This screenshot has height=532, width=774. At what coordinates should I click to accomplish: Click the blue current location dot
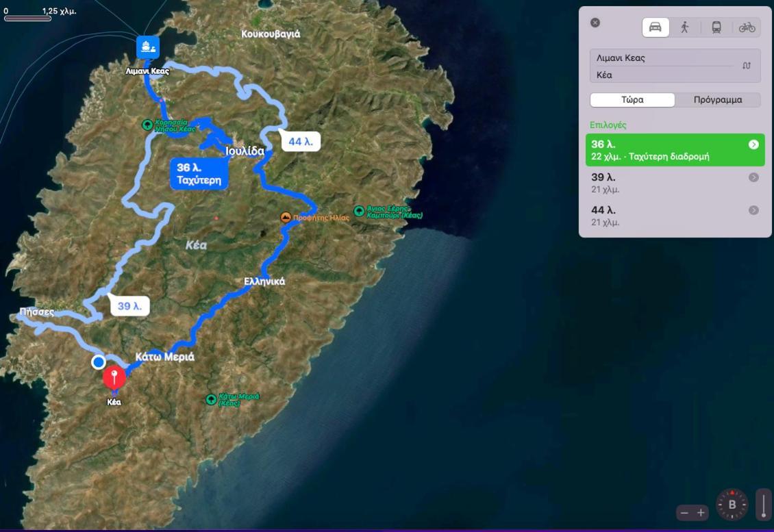click(98, 362)
